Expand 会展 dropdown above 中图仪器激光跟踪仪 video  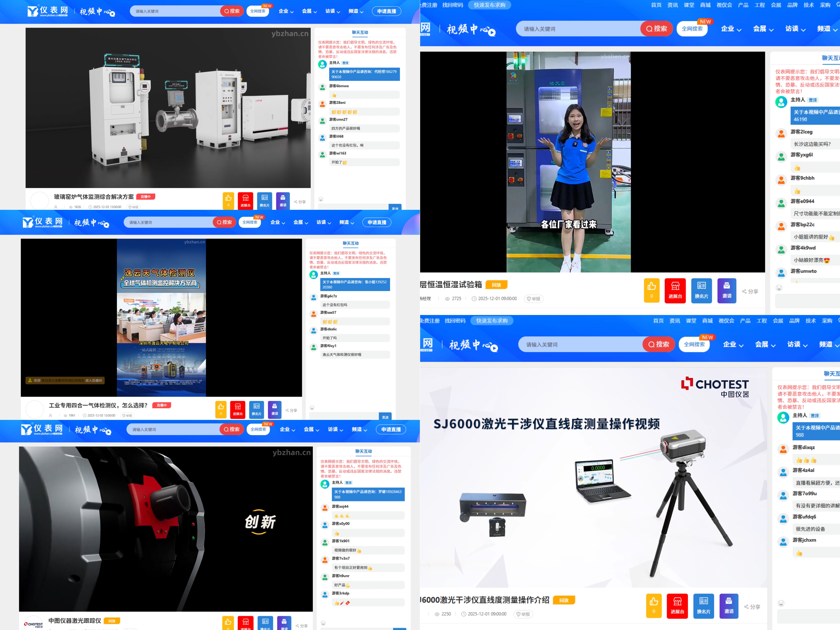[311, 429]
